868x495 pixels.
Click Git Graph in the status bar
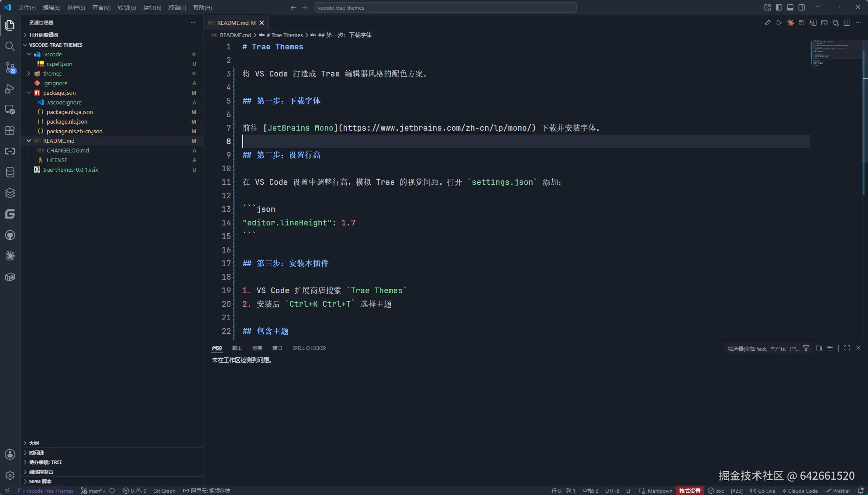click(164, 491)
